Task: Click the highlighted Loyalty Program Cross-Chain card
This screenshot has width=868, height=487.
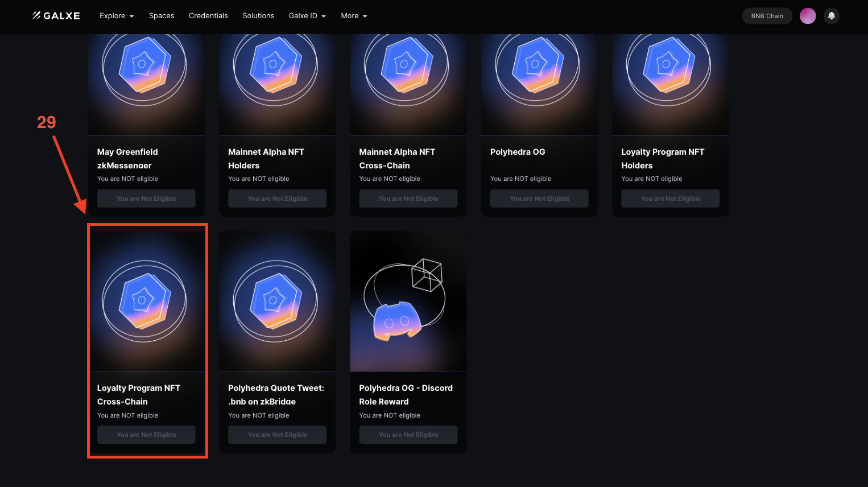Action: coord(147,340)
